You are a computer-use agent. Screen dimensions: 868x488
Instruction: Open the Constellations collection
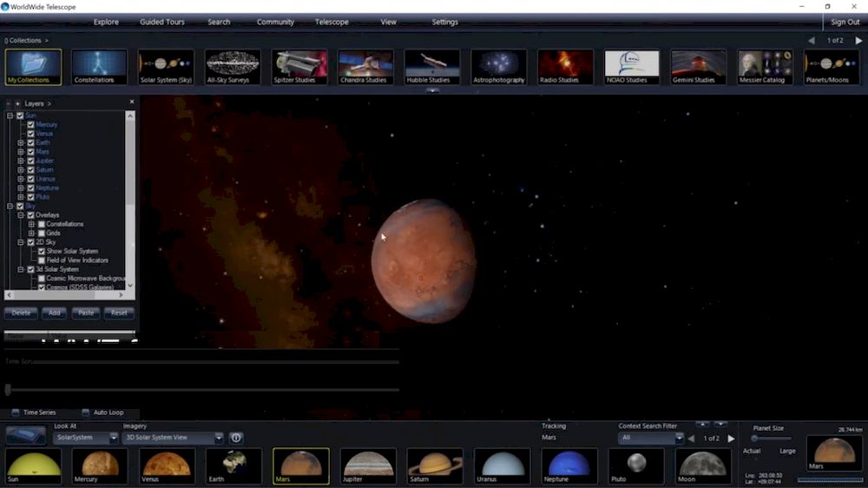click(100, 67)
